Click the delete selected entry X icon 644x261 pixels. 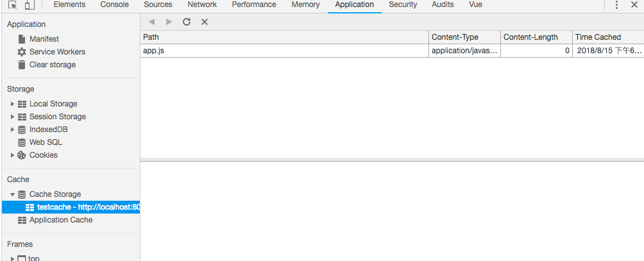[x=205, y=22]
